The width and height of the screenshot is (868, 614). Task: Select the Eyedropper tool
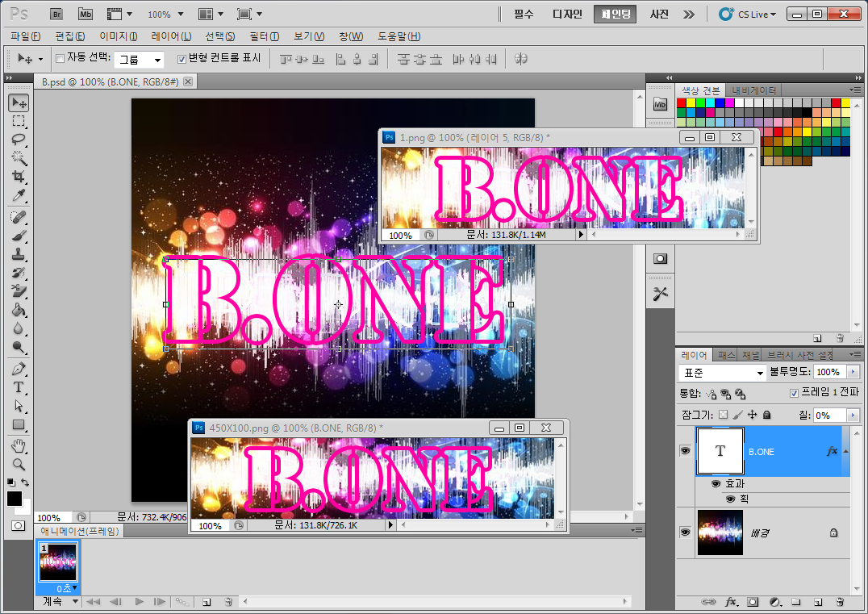[19, 195]
